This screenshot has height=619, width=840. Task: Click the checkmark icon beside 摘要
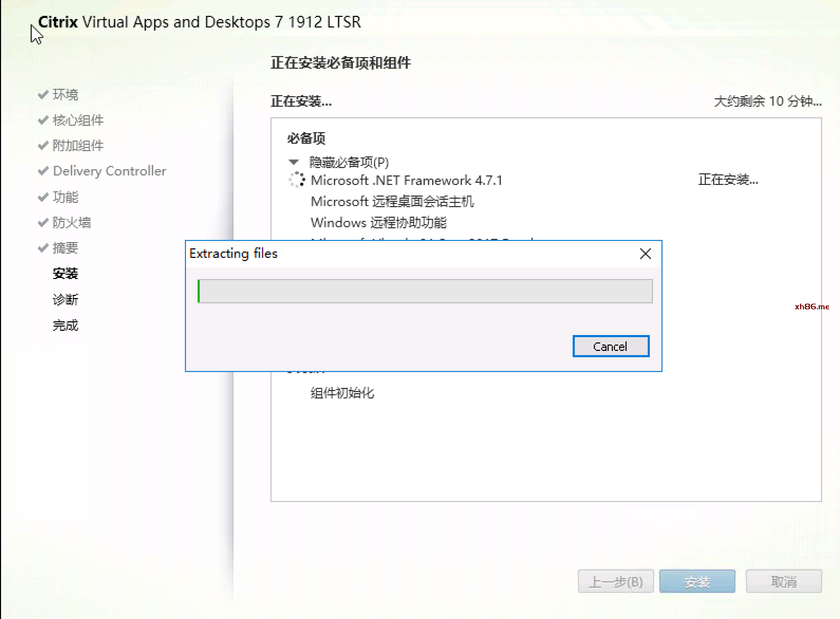coord(43,248)
